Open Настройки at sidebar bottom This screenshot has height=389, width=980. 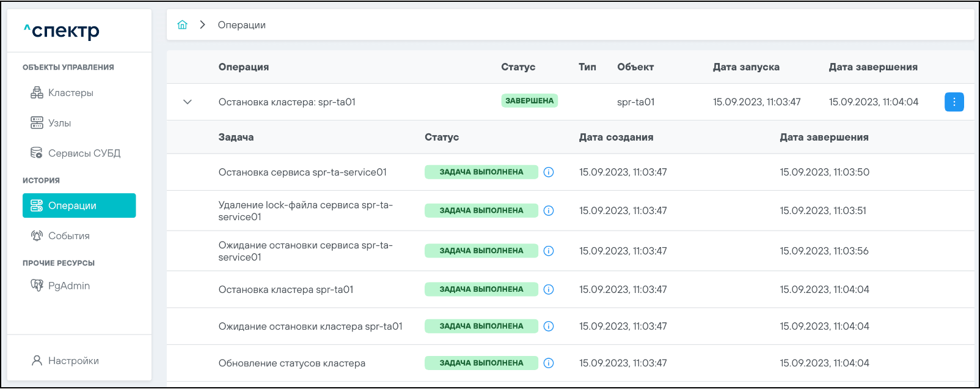coord(73,361)
